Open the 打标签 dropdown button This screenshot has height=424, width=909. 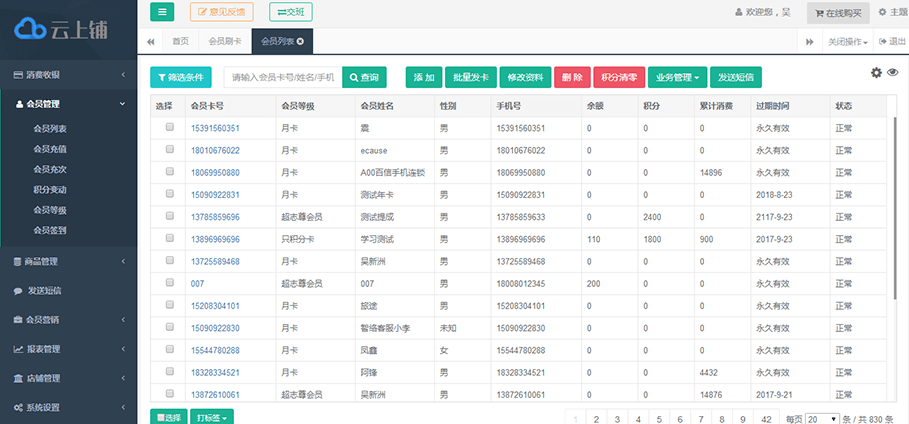point(213,417)
